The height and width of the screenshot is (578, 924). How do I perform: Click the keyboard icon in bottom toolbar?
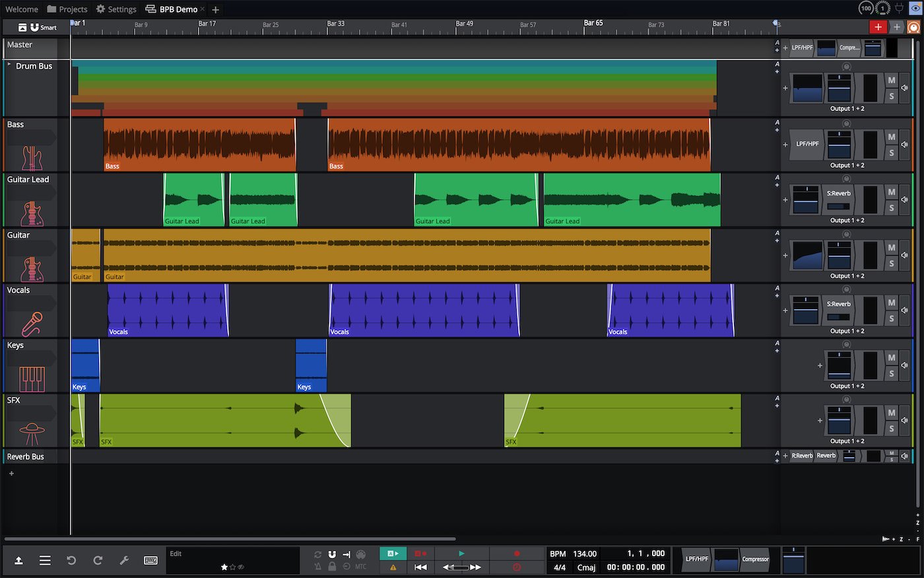[x=150, y=560]
